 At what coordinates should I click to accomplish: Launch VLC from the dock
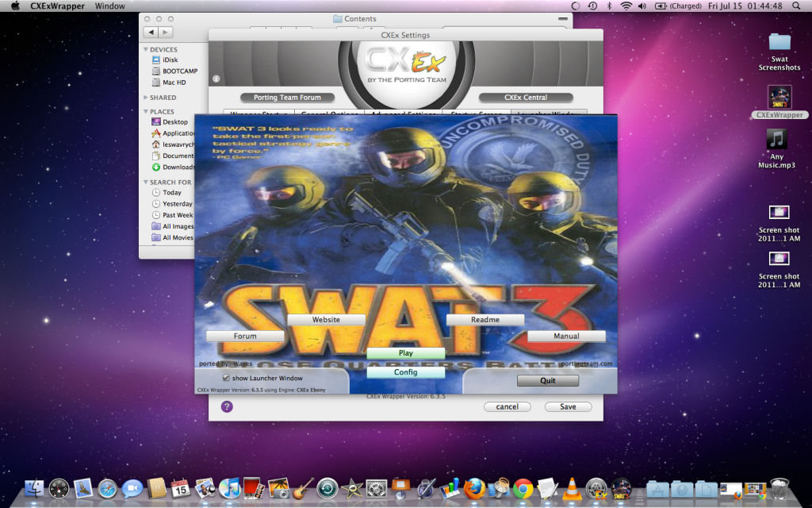pos(572,488)
